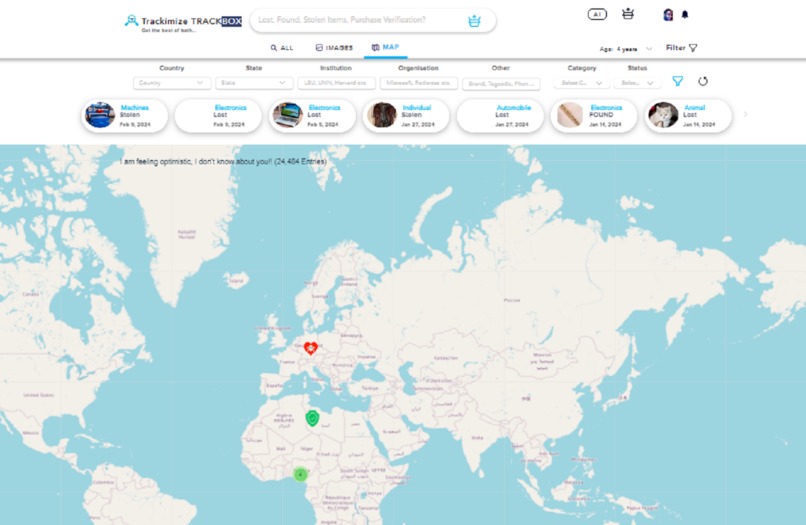Click the blue funnel apply-filter icon

pyautogui.click(x=677, y=81)
